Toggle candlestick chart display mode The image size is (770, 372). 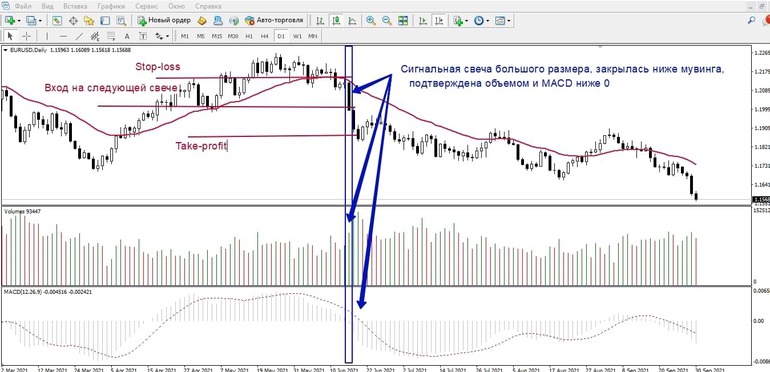[x=336, y=21]
